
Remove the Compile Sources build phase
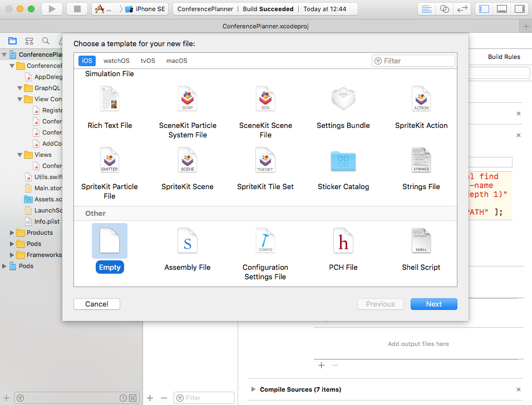[x=519, y=389]
